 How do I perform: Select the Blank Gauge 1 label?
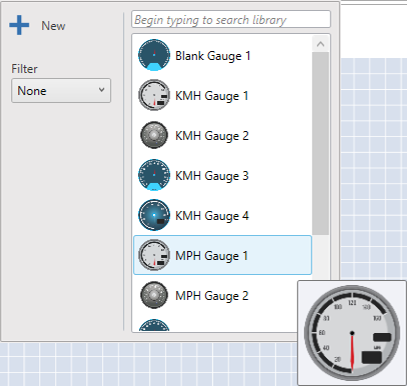click(x=213, y=56)
